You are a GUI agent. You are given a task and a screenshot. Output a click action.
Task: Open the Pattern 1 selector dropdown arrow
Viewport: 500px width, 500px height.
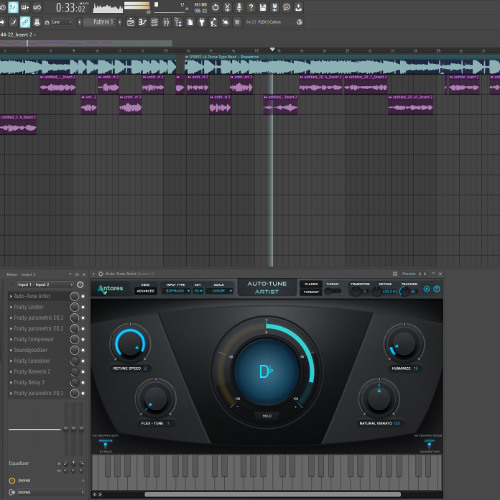point(120,22)
